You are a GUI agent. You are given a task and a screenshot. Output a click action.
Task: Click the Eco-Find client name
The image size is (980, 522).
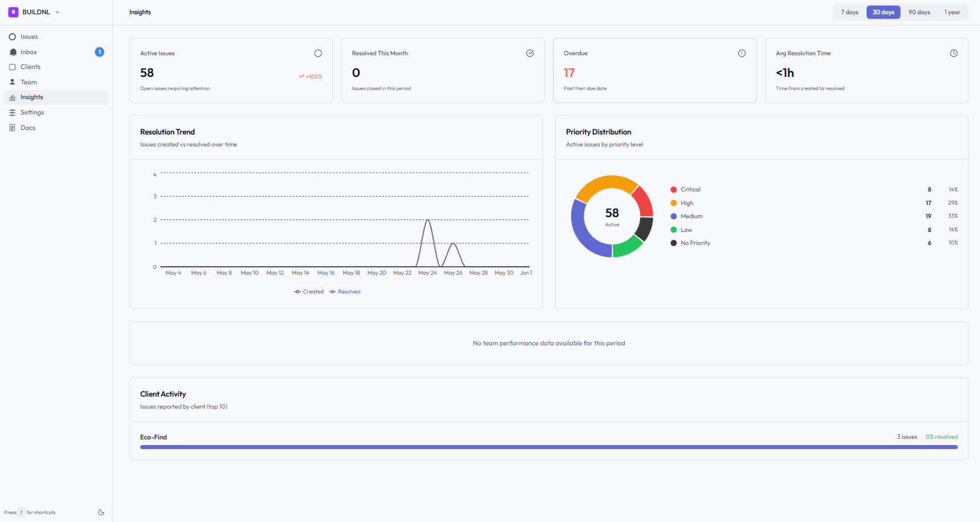[153, 437]
